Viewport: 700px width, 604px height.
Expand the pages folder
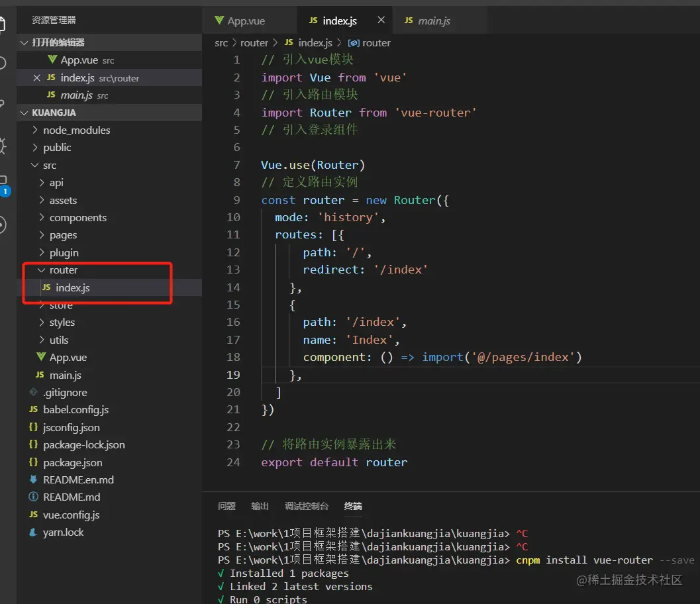pyautogui.click(x=42, y=235)
